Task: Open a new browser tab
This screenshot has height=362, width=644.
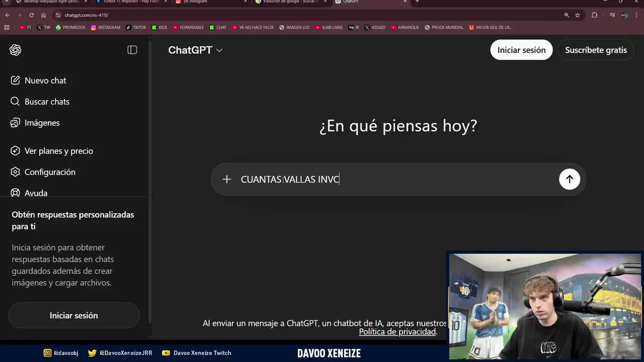Action: [417, 2]
